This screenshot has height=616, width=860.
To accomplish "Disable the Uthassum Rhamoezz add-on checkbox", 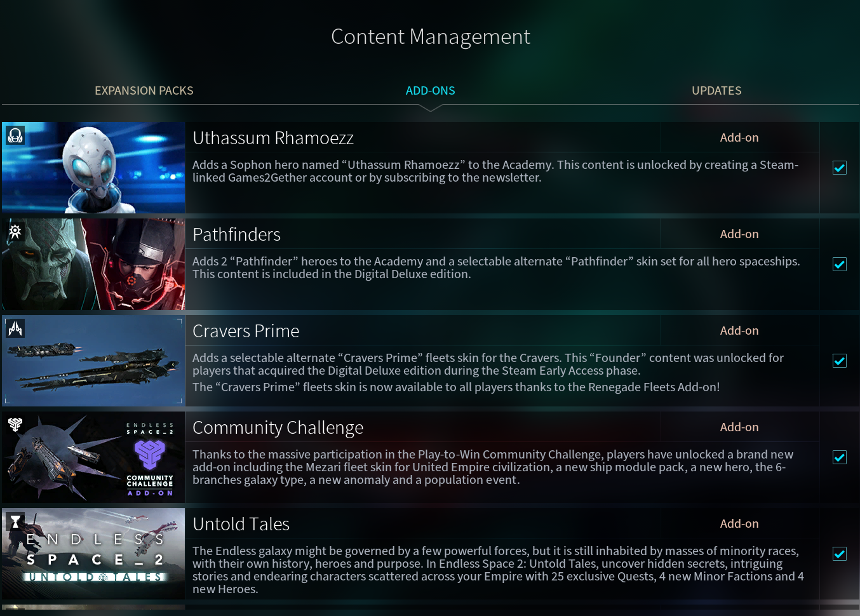I will (840, 168).
